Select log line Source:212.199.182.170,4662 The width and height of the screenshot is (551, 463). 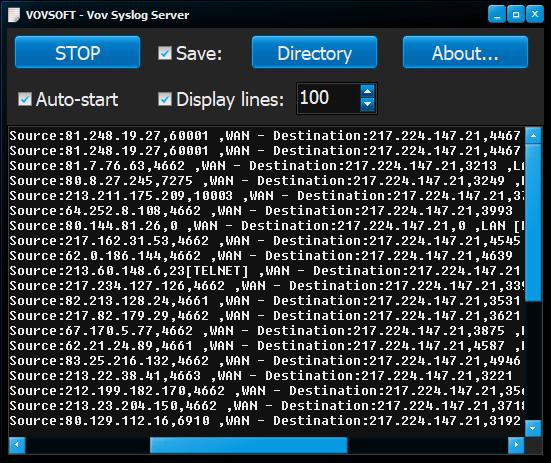267,391
